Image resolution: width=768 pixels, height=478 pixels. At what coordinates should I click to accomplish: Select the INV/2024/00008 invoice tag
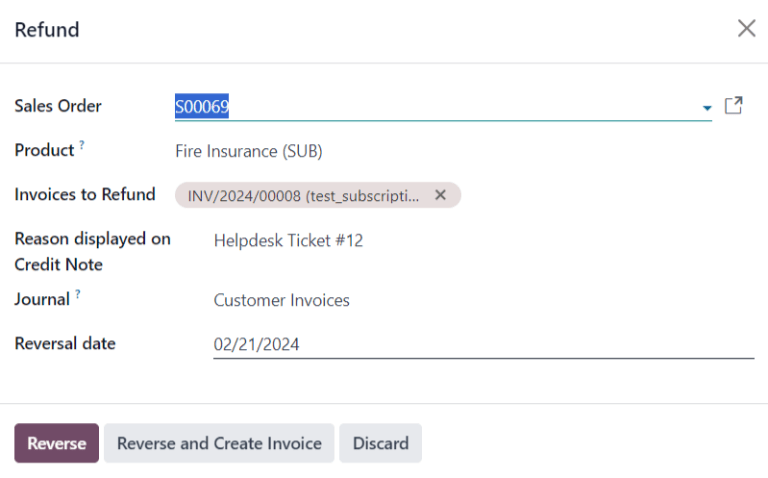(303, 195)
